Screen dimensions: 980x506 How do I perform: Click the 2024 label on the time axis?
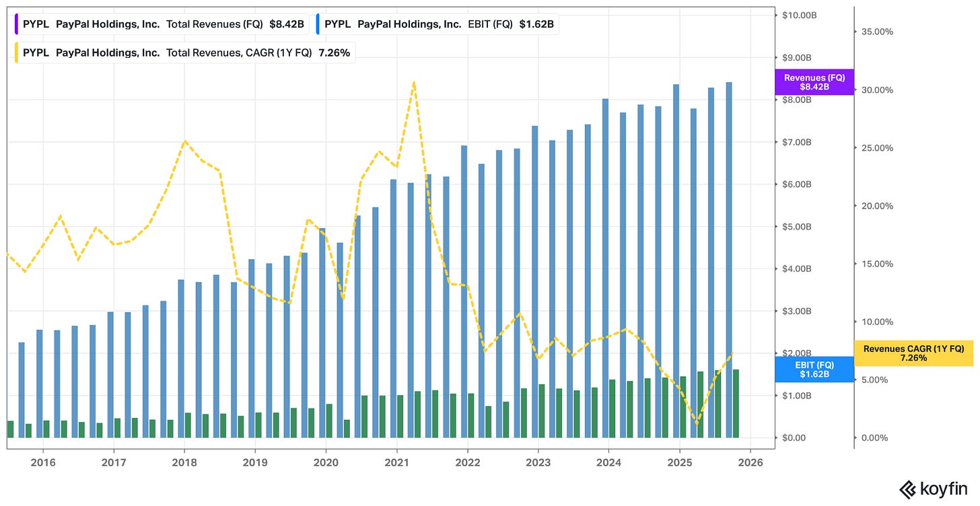click(608, 462)
